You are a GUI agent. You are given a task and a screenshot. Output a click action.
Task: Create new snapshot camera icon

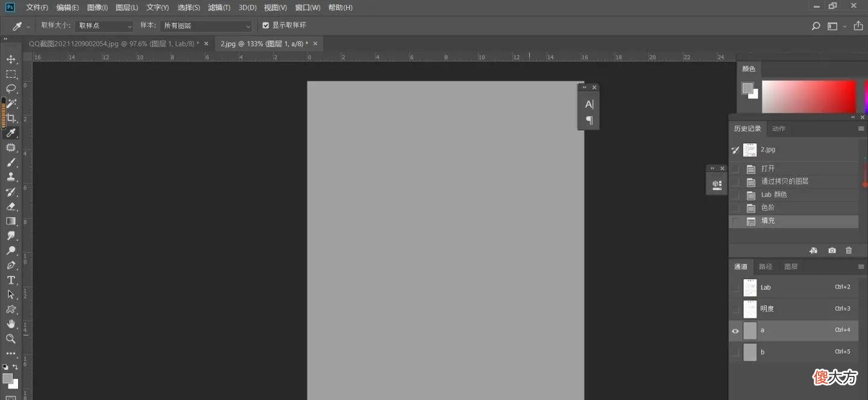click(x=832, y=250)
